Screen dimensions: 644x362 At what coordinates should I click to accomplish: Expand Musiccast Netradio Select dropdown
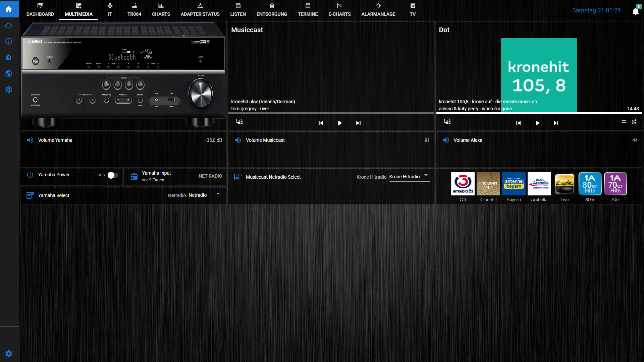[409, 177]
